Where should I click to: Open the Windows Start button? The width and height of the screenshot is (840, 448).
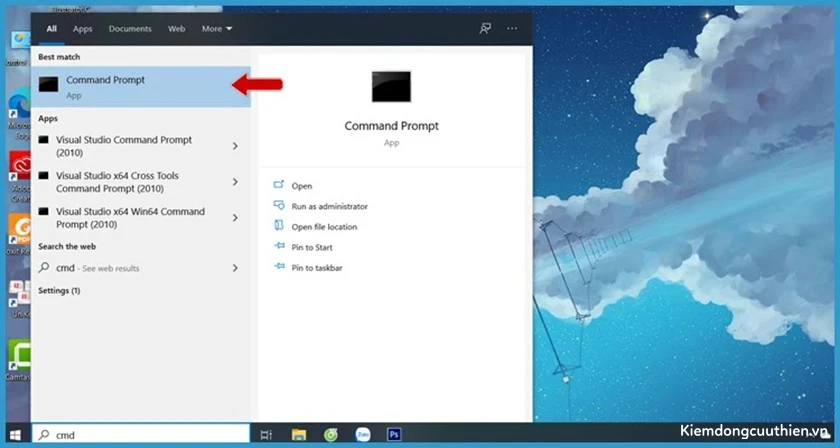[x=16, y=435]
